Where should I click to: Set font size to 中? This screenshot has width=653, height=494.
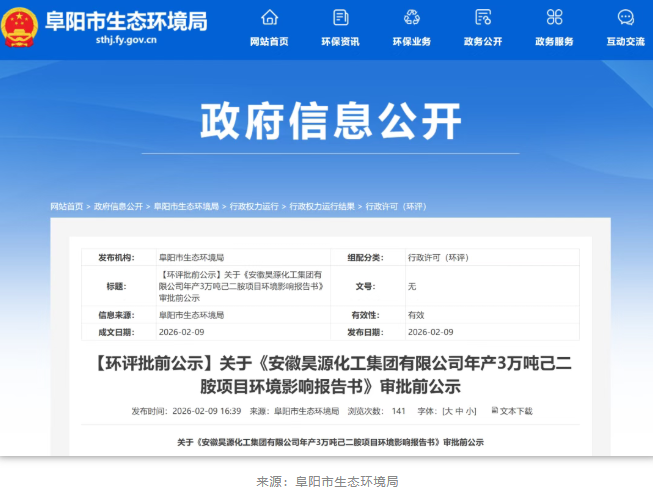click(x=459, y=411)
